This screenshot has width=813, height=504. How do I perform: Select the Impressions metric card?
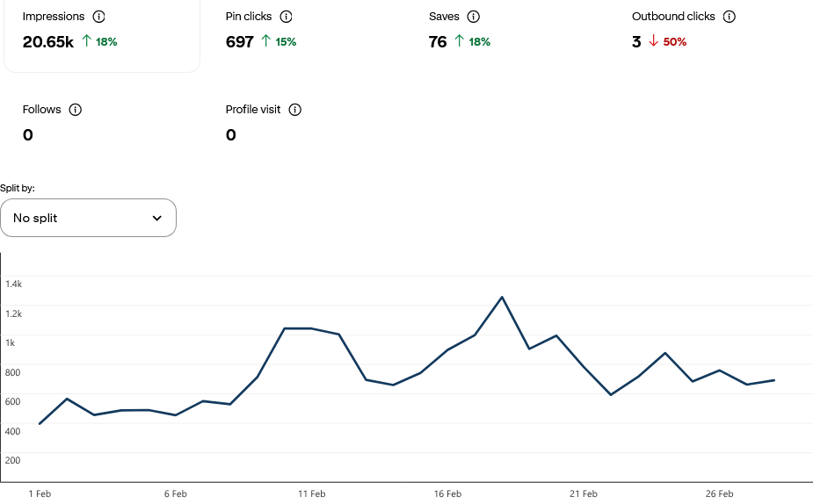pos(101,35)
